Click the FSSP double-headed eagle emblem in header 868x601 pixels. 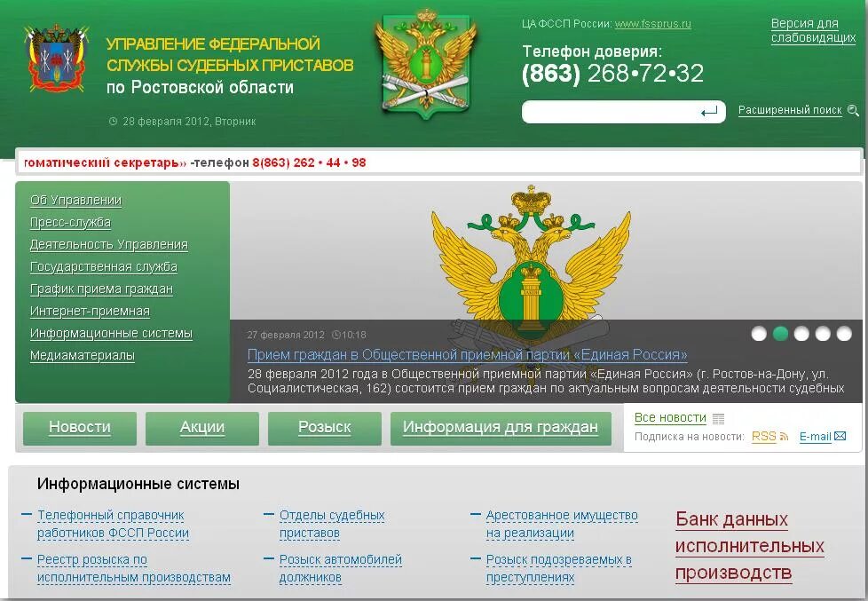(426, 62)
